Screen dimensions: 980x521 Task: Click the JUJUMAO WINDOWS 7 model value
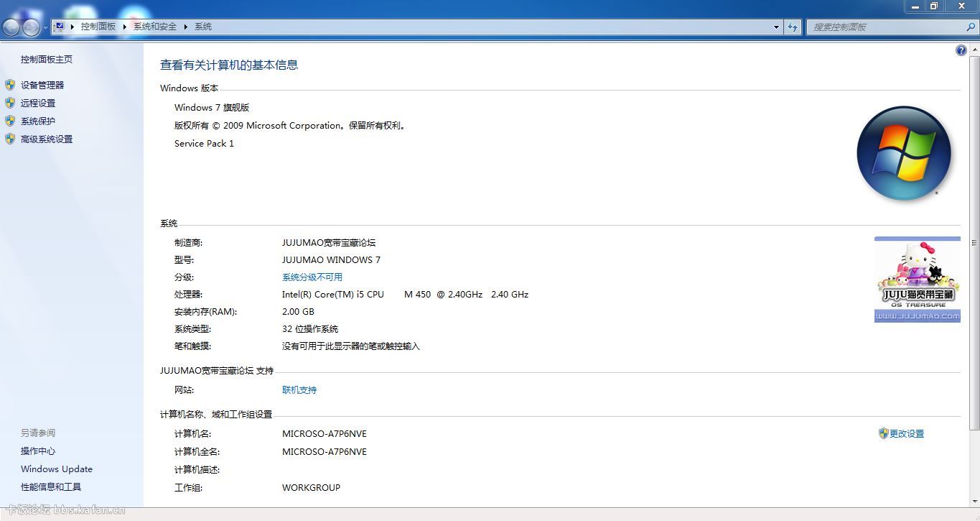(331, 260)
